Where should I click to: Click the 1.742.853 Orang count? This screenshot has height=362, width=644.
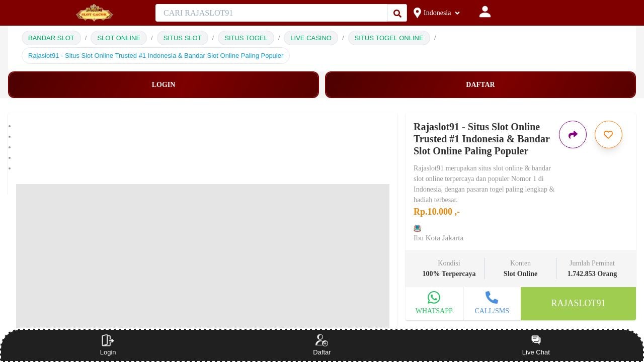click(x=592, y=274)
